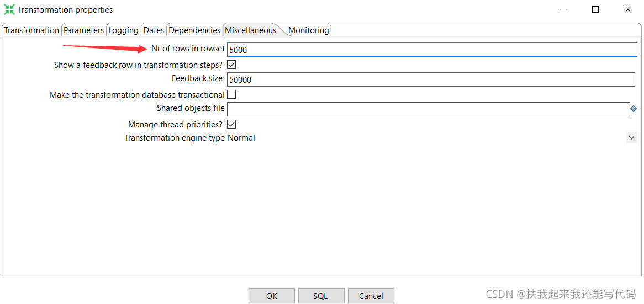
Task: Switch to the Monitoring tab
Action: (x=308, y=30)
